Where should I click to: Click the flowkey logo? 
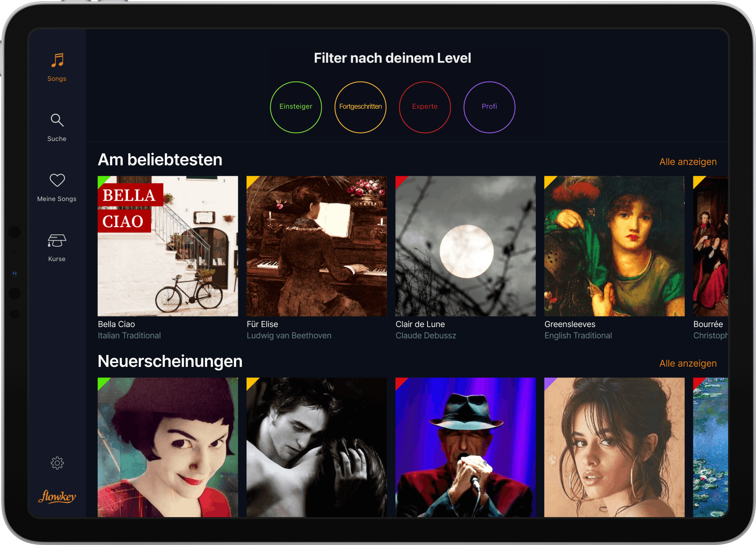tap(57, 497)
